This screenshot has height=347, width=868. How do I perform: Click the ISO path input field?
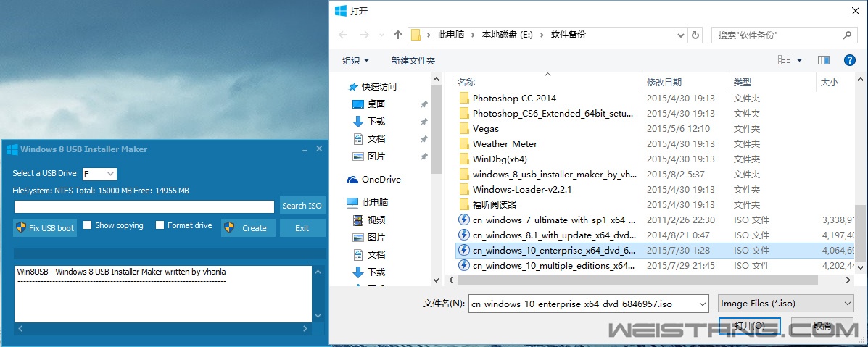click(144, 206)
